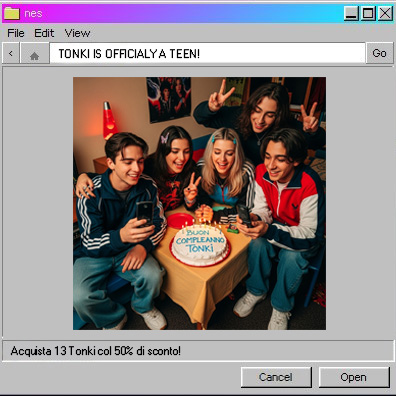396x396 pixels.
Task: Click the yellow folder icon in title bar
Action: [x=11, y=13]
